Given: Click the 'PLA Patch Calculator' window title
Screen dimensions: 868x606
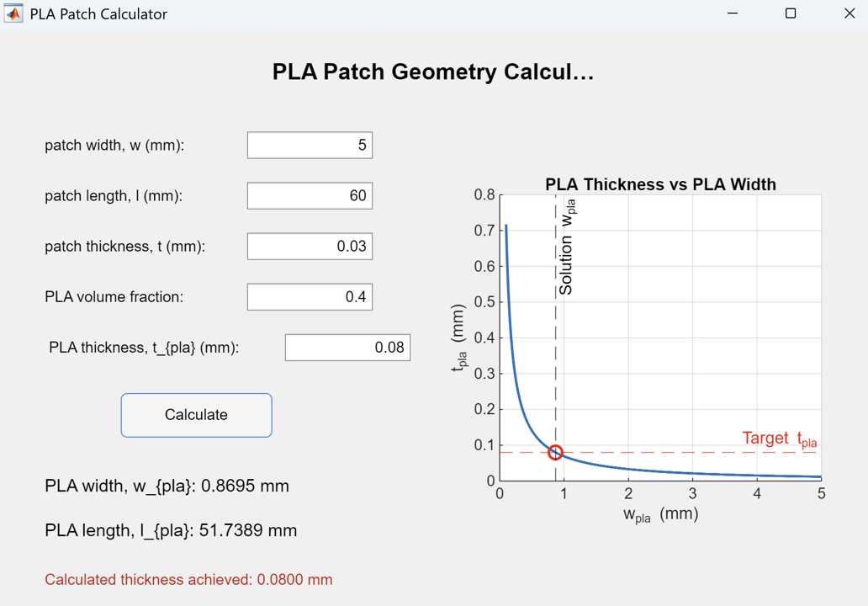Looking at the screenshot, I should (x=98, y=13).
